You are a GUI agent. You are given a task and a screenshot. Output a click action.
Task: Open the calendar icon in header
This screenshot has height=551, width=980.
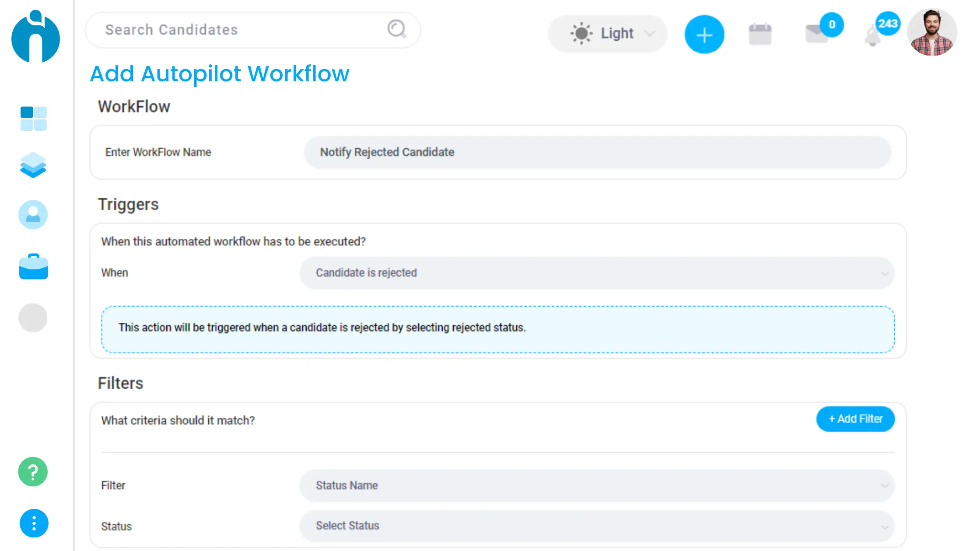[760, 35]
